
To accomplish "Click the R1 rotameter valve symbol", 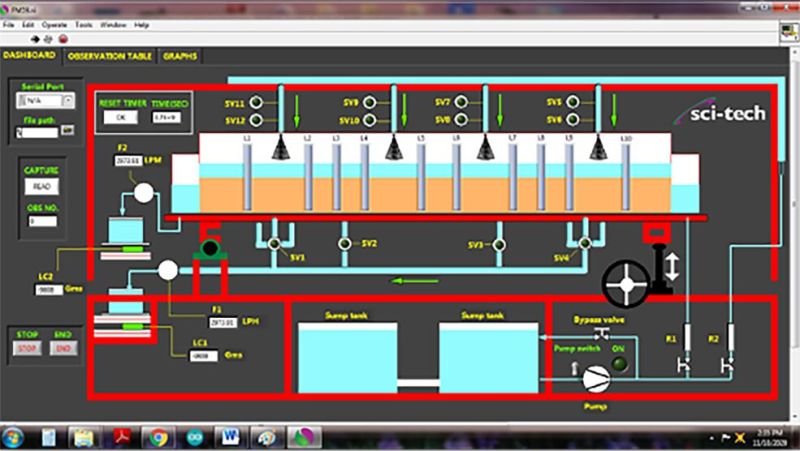I will click(x=687, y=364).
